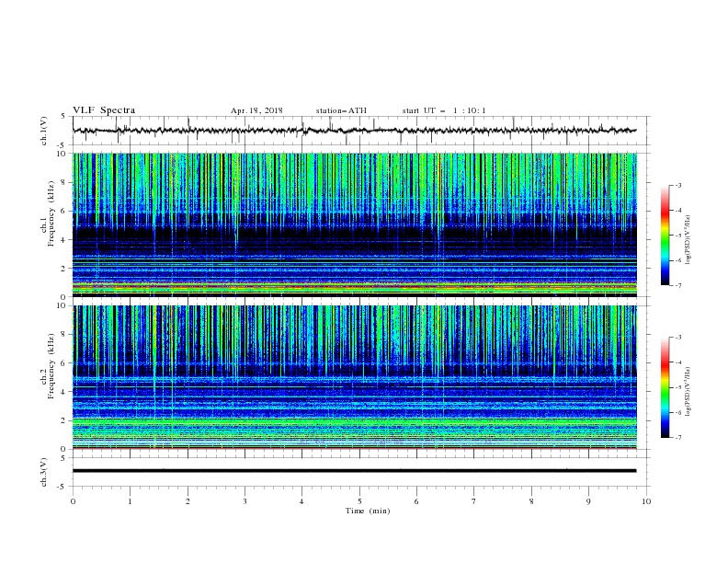728x563 pixels.
Task: Click the ch.1 voltage waveform trace
Action: 354,131
